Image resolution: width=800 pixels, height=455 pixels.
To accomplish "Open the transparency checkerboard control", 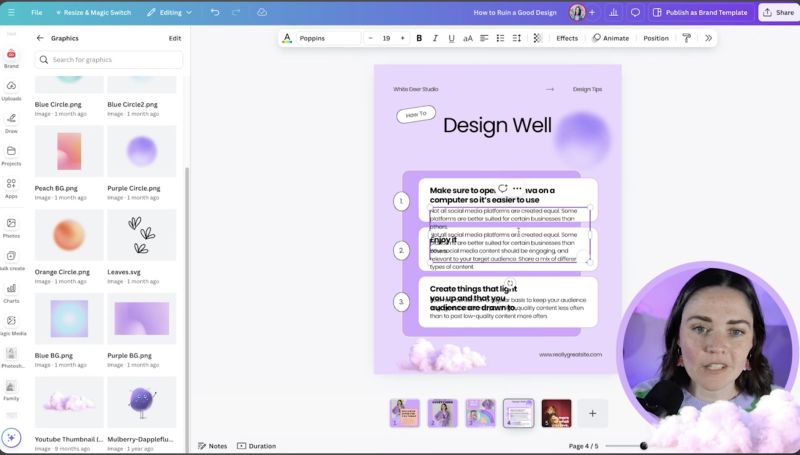I will tap(537, 38).
